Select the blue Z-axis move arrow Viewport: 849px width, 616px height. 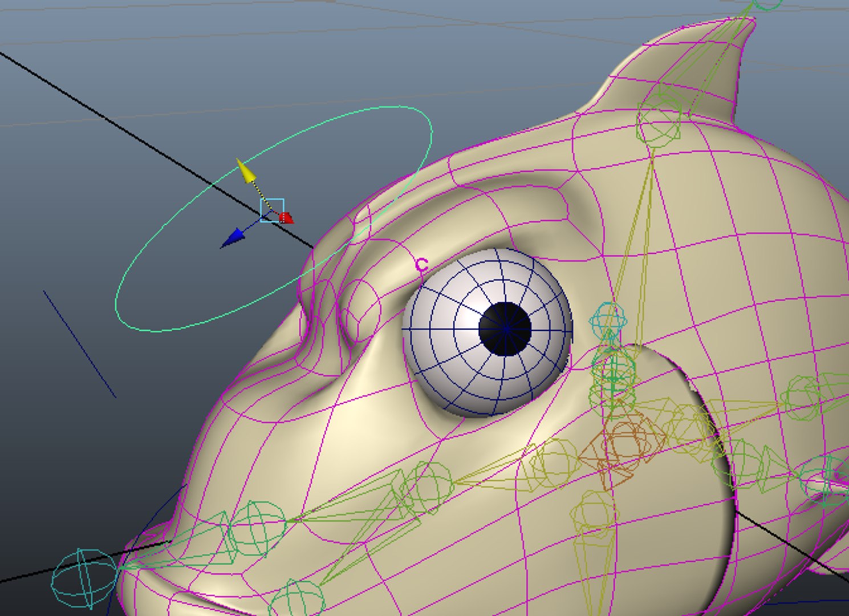[x=233, y=238]
